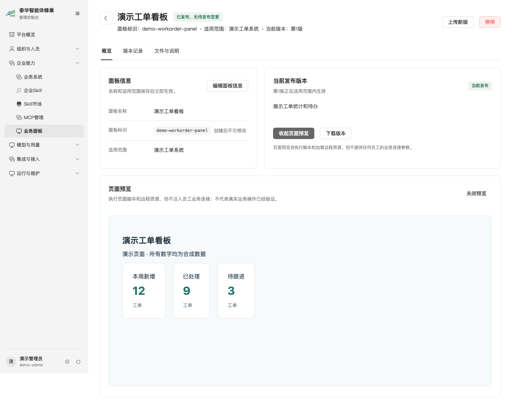Viewport: 512px width, 420px height.
Task: Expand the 组织与人员 menu chevron
Action: [x=78, y=49]
